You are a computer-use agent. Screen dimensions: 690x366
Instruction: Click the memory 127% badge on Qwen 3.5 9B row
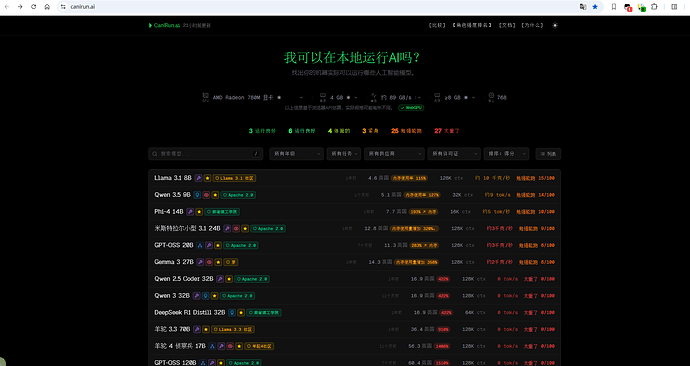[x=422, y=195]
